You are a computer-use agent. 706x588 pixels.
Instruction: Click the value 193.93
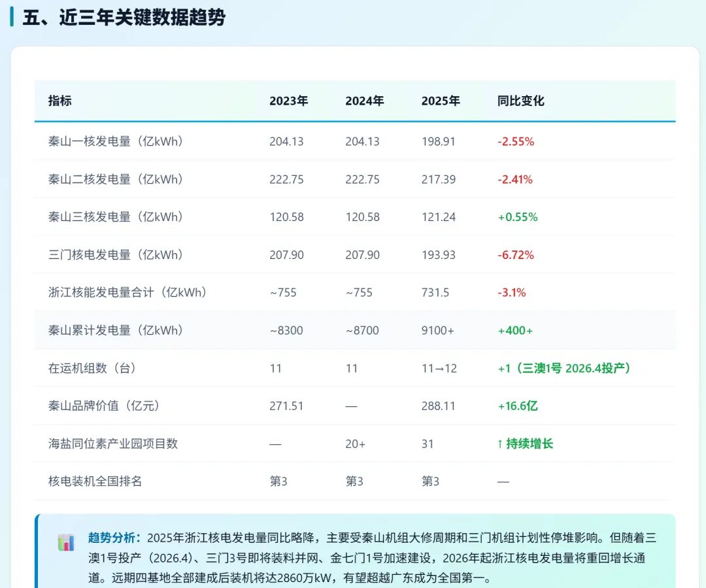439,255
